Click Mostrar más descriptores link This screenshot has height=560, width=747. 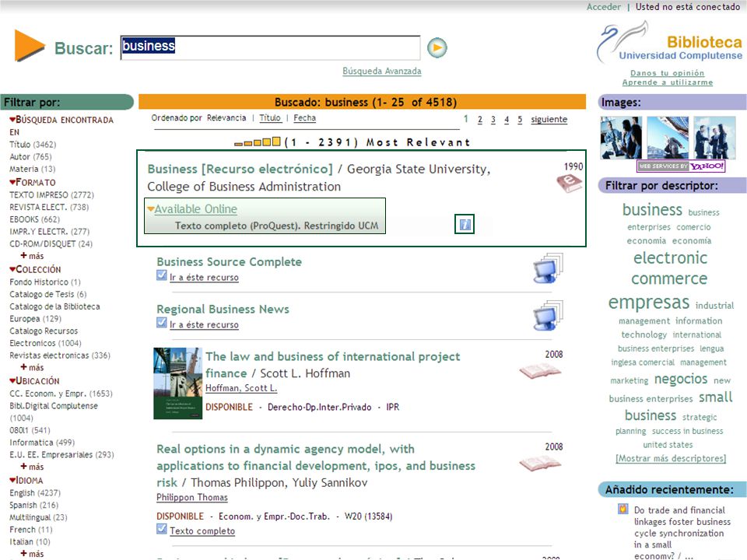coord(671,458)
